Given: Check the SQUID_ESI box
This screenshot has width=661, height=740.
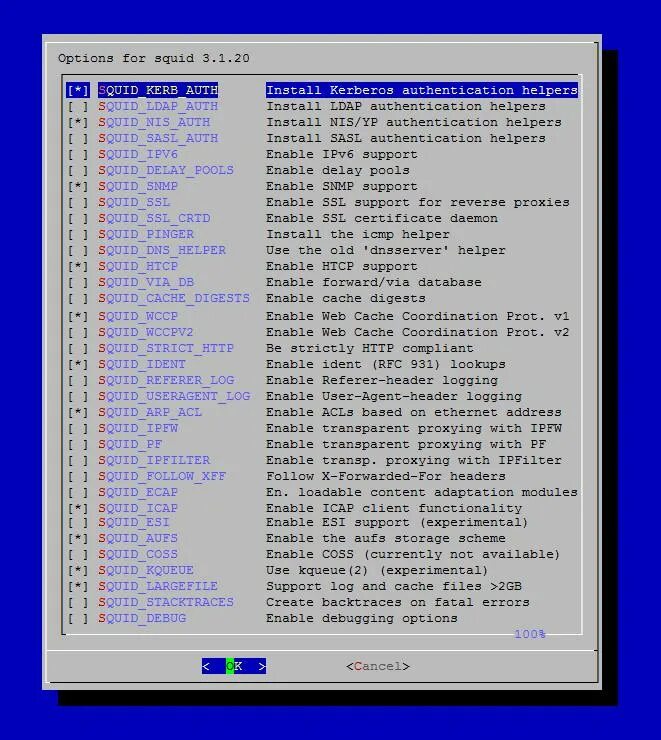Looking at the screenshot, I should (78, 523).
